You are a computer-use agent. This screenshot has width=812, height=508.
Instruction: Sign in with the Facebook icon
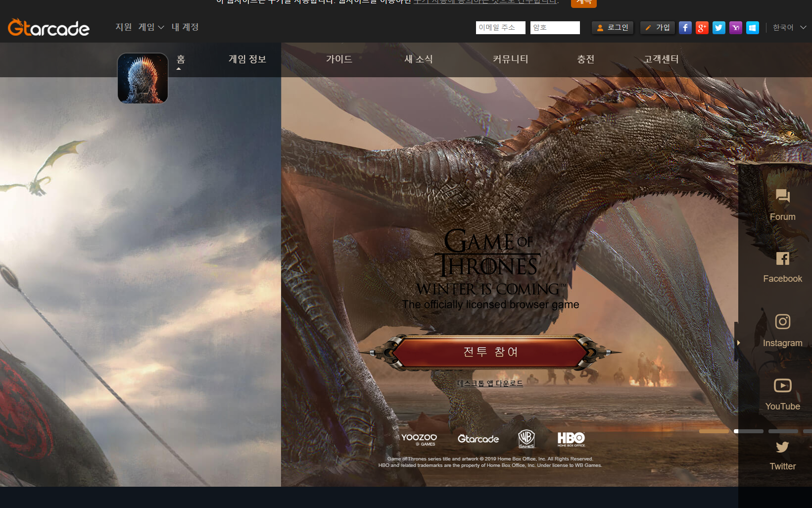point(685,28)
